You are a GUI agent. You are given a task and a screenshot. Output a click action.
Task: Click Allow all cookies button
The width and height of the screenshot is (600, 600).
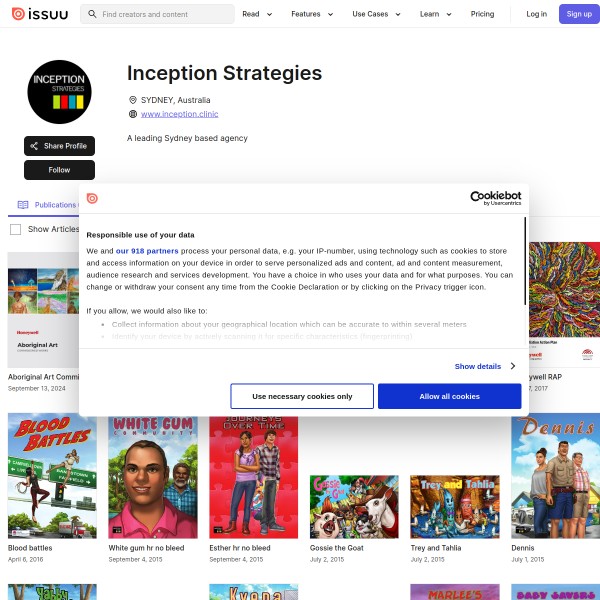(x=450, y=396)
